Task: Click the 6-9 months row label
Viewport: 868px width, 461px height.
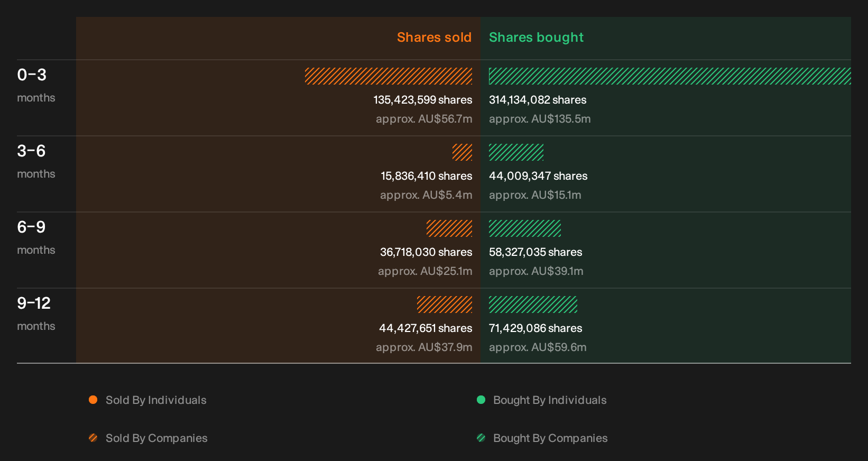Action: [36, 237]
